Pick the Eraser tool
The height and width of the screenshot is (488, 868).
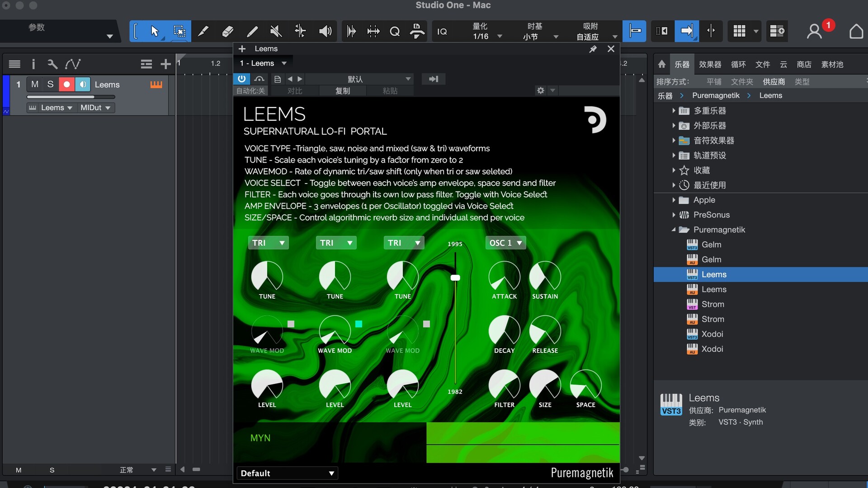pos(228,31)
